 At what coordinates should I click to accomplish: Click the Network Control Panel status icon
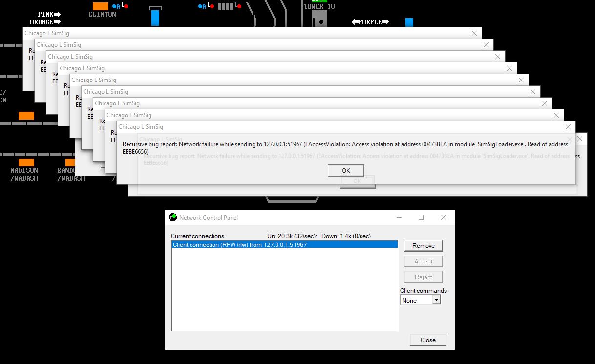[x=173, y=217]
